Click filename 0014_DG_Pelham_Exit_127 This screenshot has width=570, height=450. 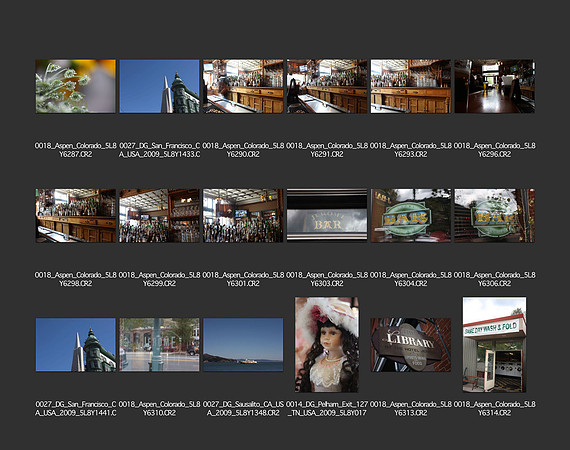pyautogui.click(x=327, y=409)
